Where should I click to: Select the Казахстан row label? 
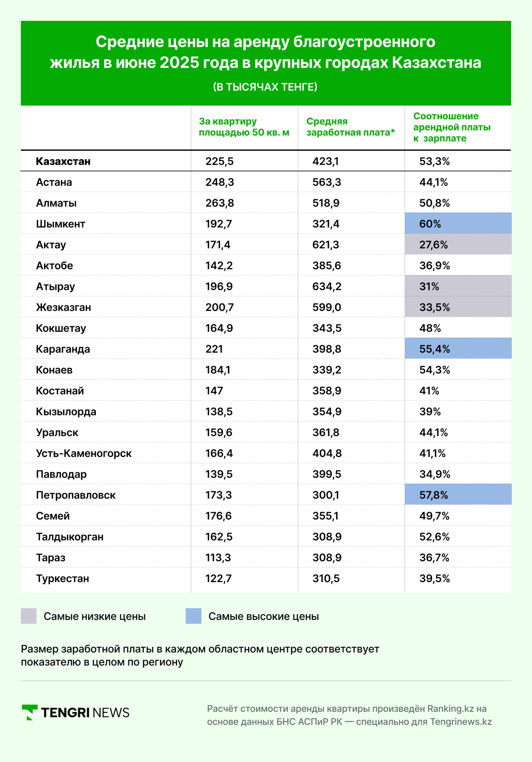click(63, 161)
